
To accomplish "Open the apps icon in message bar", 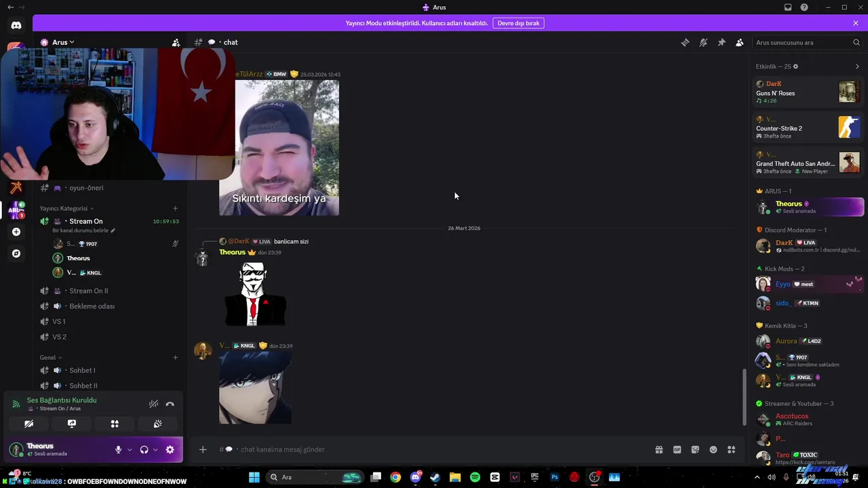I will pos(732,449).
